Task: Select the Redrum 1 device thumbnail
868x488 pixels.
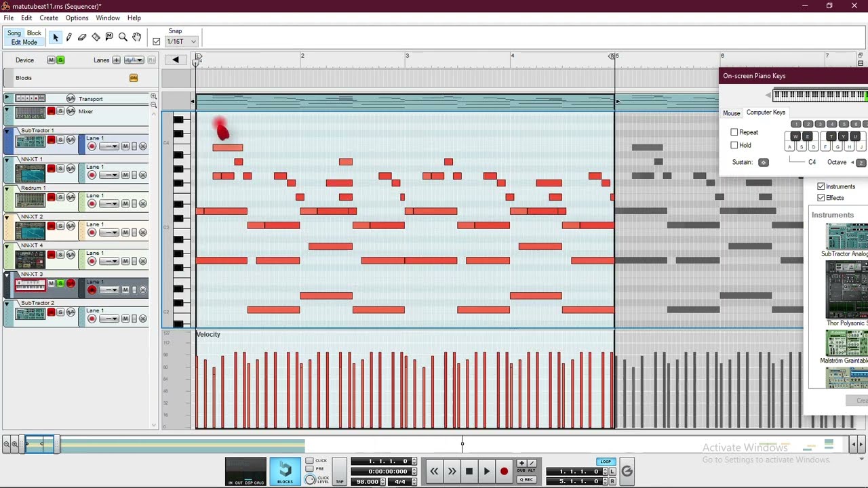Action: [31, 199]
